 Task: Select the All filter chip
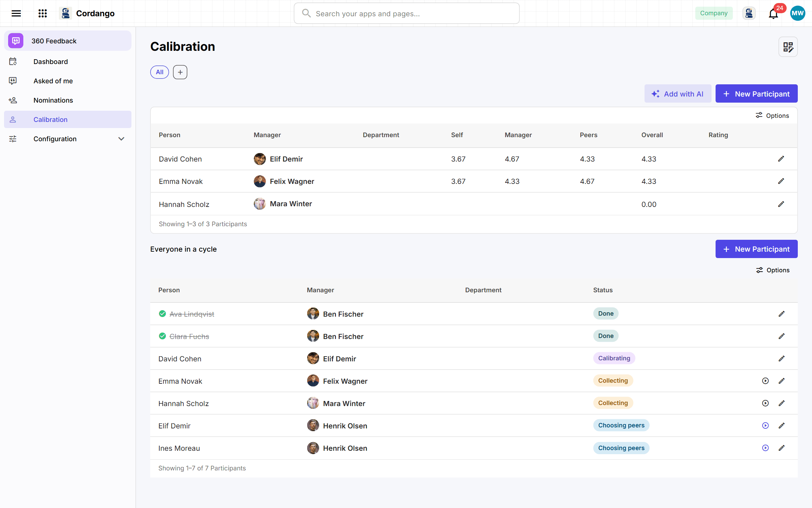click(x=160, y=72)
